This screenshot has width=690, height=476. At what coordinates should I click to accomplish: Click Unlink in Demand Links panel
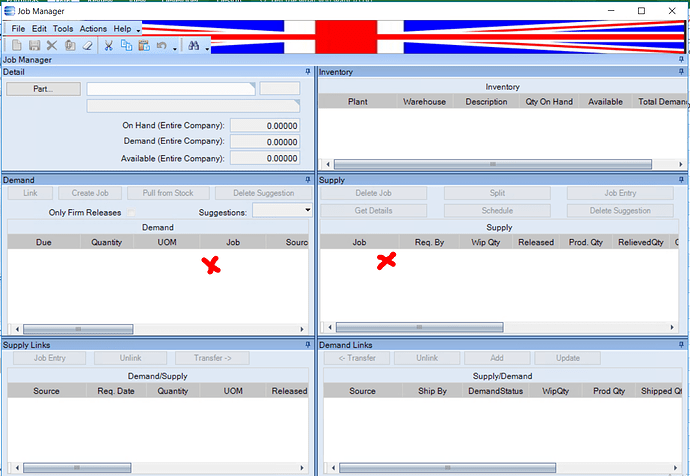[x=427, y=358]
